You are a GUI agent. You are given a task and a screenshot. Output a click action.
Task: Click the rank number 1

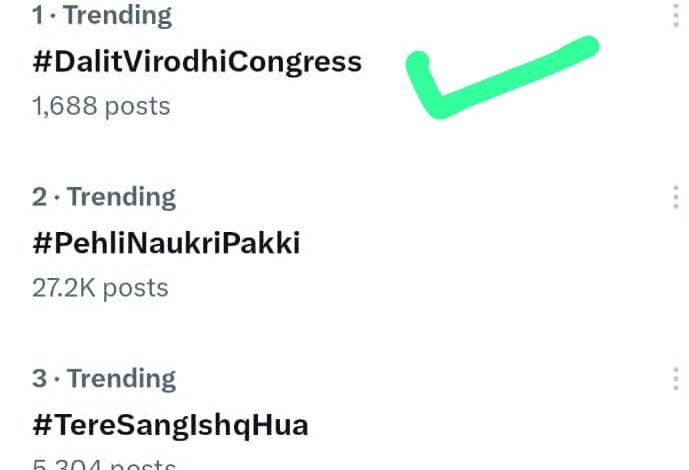(38, 16)
